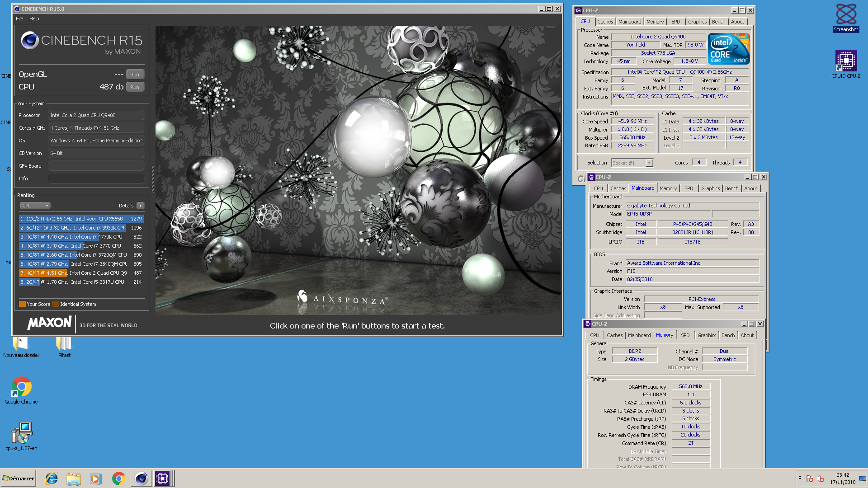
Task: Open About tab in Memory CPU-Z window
Action: (747, 335)
